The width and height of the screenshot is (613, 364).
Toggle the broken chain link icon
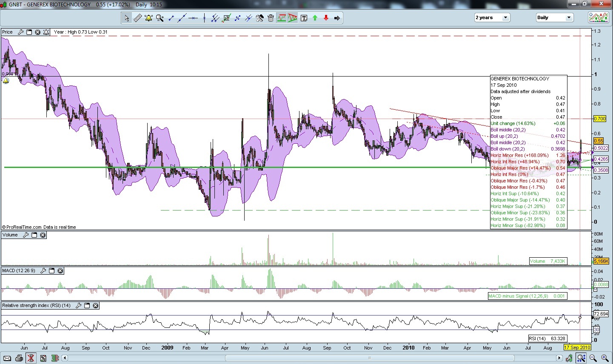[31, 358]
